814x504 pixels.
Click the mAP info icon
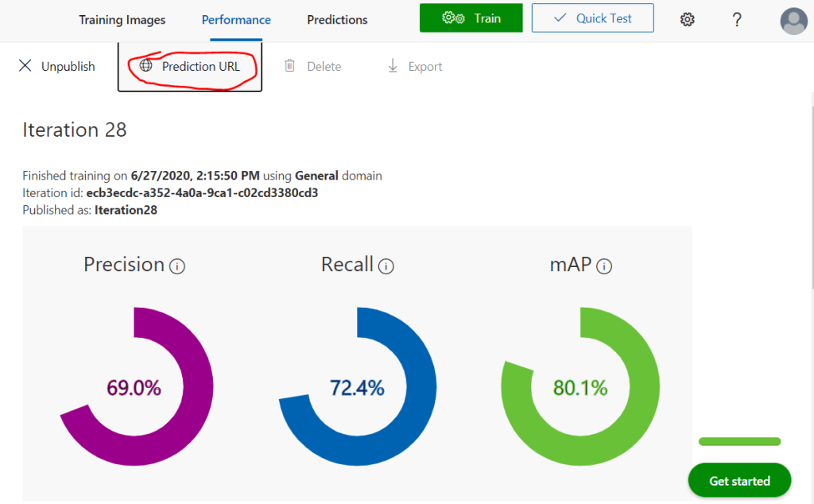coord(604,267)
